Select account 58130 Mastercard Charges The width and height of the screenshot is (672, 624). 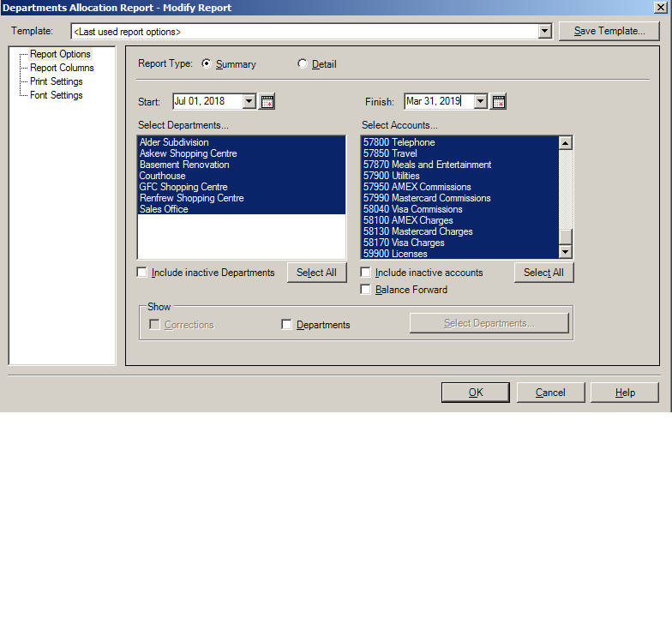point(460,231)
